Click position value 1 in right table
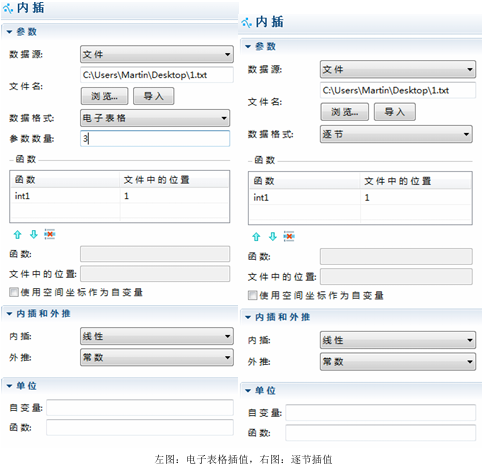Screen dimensions: 486x475 [x=367, y=198]
